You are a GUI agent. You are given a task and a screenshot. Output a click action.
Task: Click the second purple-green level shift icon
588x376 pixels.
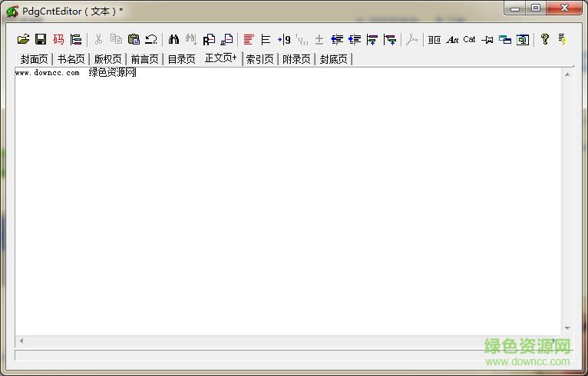(390, 39)
